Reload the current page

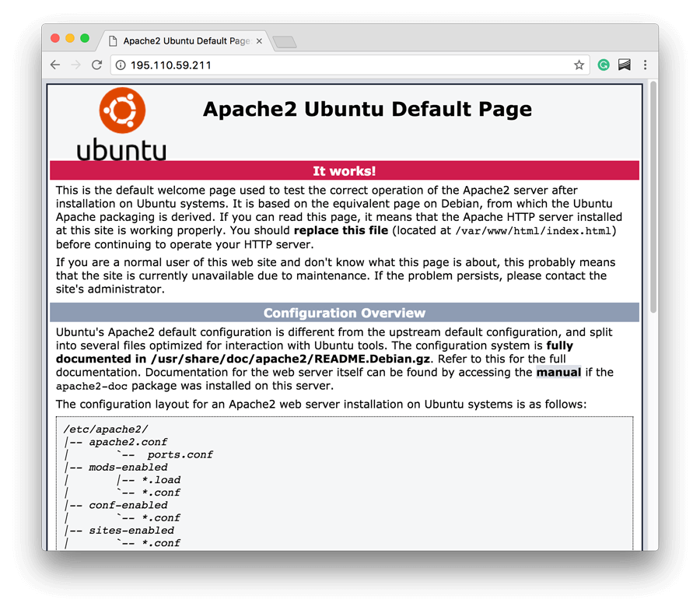[x=96, y=65]
